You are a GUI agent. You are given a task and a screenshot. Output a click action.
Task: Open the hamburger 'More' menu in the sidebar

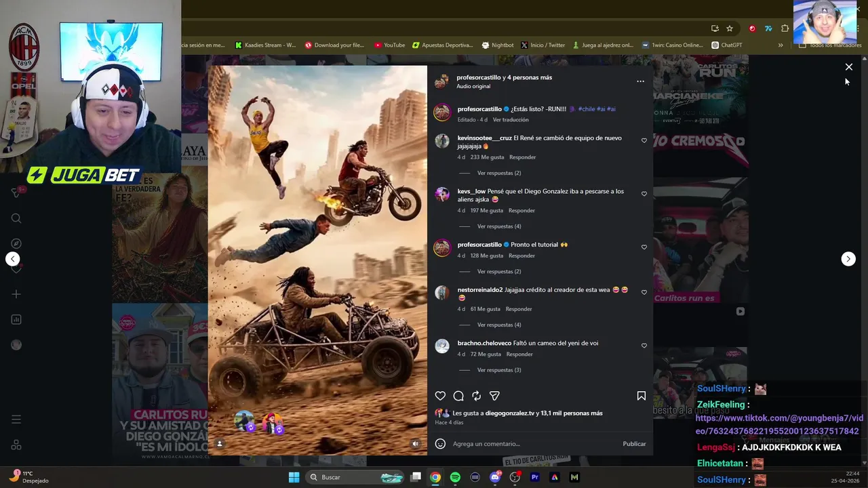(16, 420)
